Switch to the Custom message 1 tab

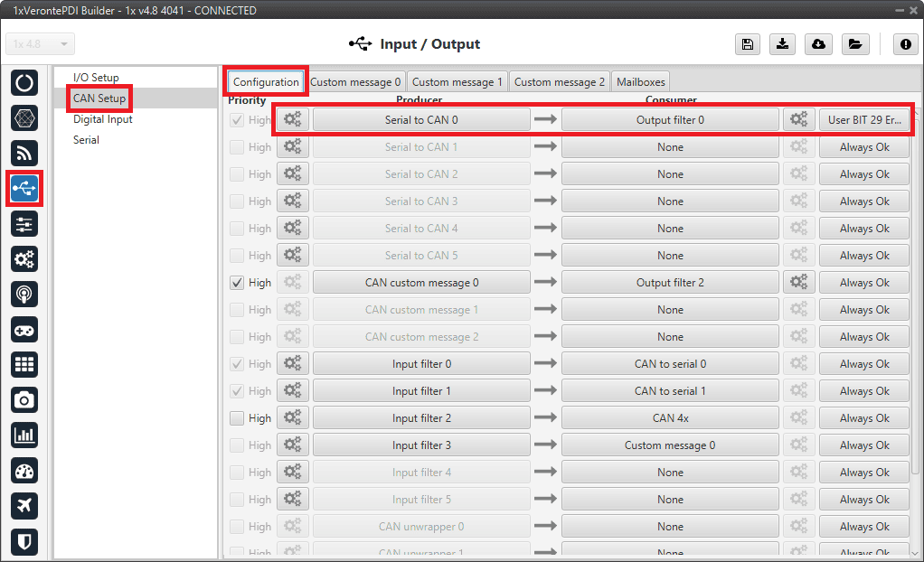pos(457,82)
